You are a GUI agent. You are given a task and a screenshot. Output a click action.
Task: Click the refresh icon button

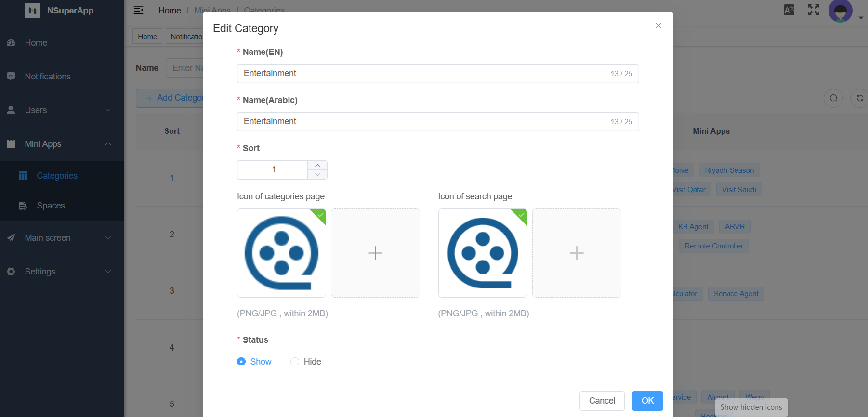tap(859, 98)
